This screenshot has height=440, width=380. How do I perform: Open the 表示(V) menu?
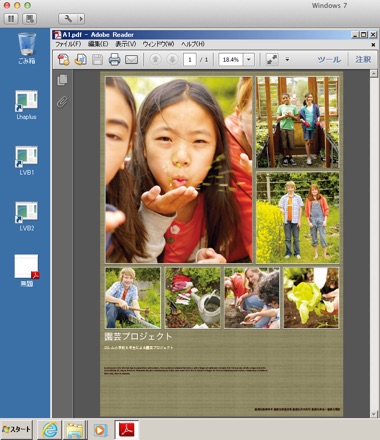click(126, 44)
